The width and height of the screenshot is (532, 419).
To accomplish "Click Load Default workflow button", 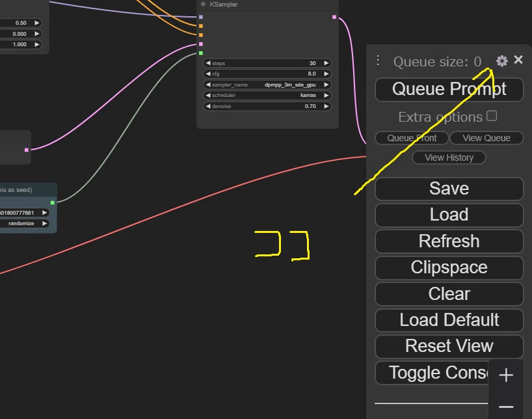I will 449,320.
